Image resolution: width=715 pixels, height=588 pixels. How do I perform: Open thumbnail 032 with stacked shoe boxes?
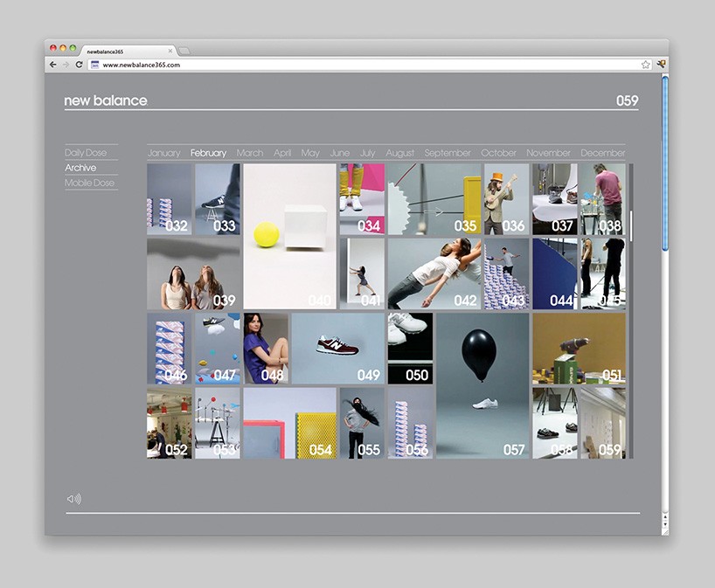click(170, 199)
